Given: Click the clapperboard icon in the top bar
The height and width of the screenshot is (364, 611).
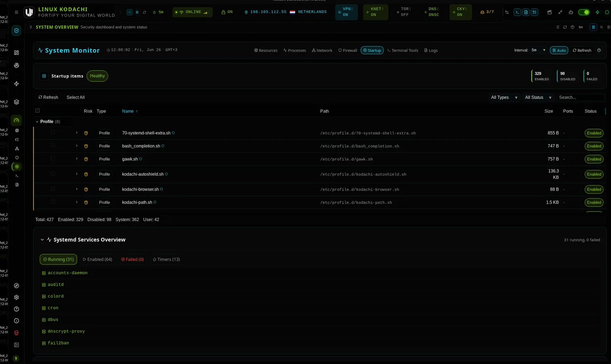Looking at the screenshot, I should (x=550, y=12).
